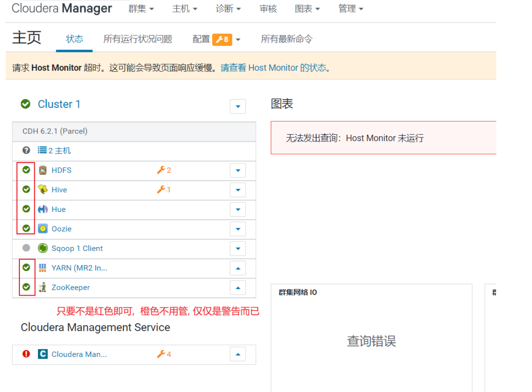Click the 查询错误 chart message

pos(371,341)
